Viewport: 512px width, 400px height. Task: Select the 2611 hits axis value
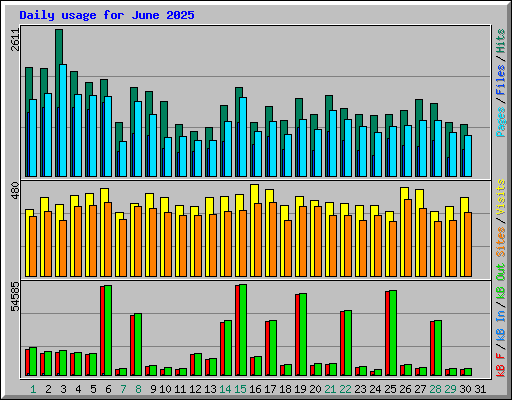(15, 40)
